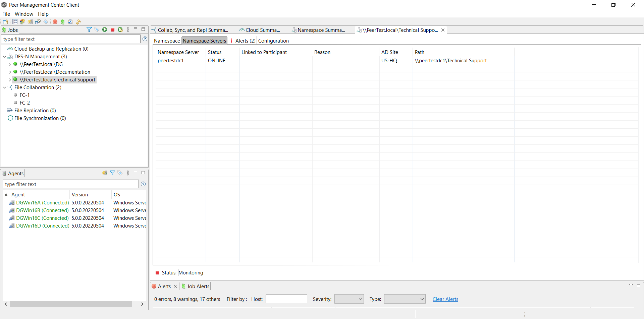This screenshot has height=319, width=644.
Task: Click the green puzzle piece icon in main toolbar
Action: (x=63, y=22)
